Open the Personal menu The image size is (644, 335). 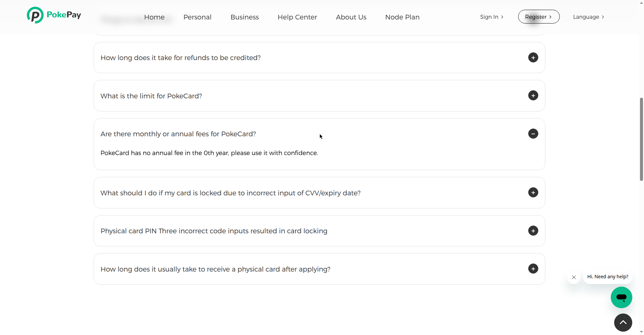point(197,17)
